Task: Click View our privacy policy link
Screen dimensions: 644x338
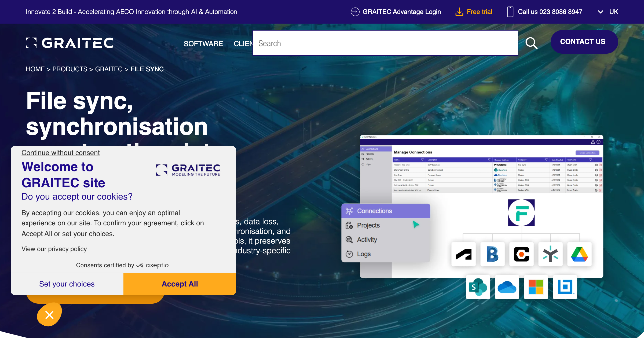Action: pyautogui.click(x=54, y=249)
